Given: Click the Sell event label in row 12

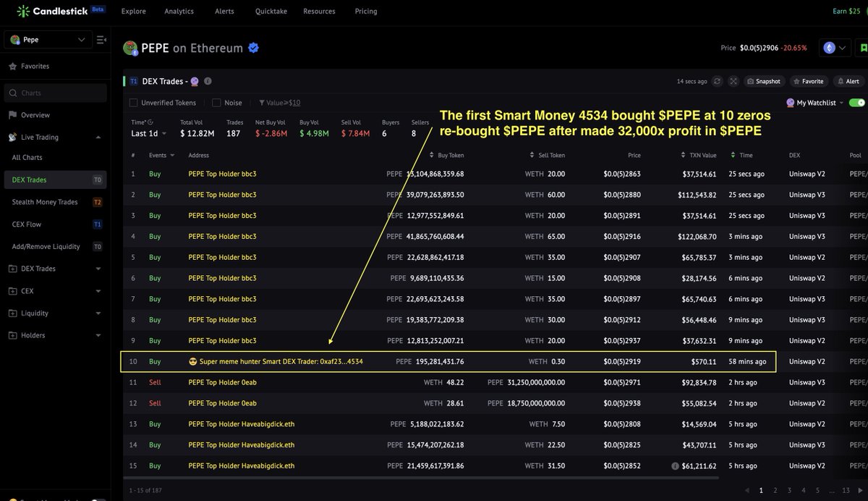Looking at the screenshot, I should click(155, 403).
